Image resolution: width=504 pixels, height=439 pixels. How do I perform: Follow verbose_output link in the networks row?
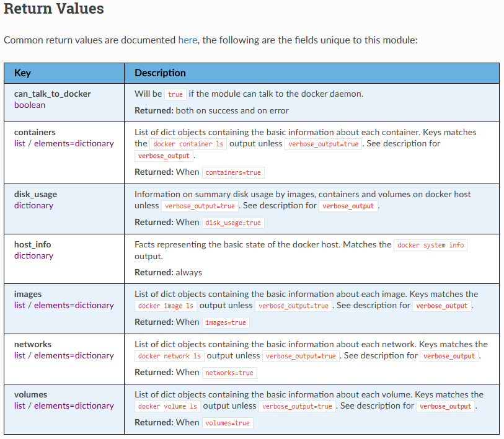449,356
